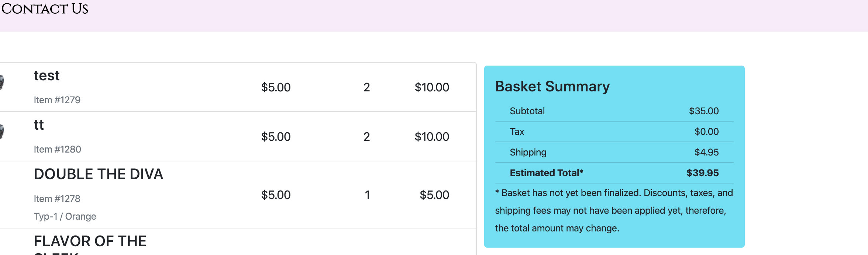Screen dimensions: 868x255
Task: Open the tt product title
Action: click(x=39, y=125)
